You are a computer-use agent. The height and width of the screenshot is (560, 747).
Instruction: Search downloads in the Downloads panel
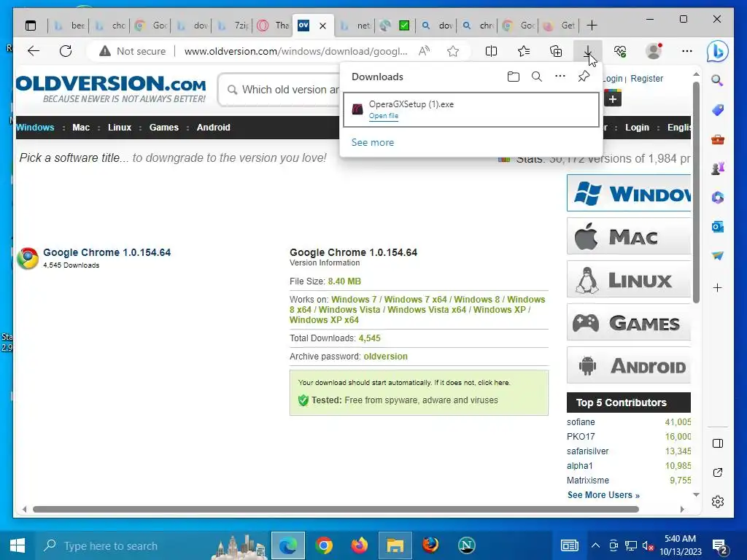[x=537, y=77]
